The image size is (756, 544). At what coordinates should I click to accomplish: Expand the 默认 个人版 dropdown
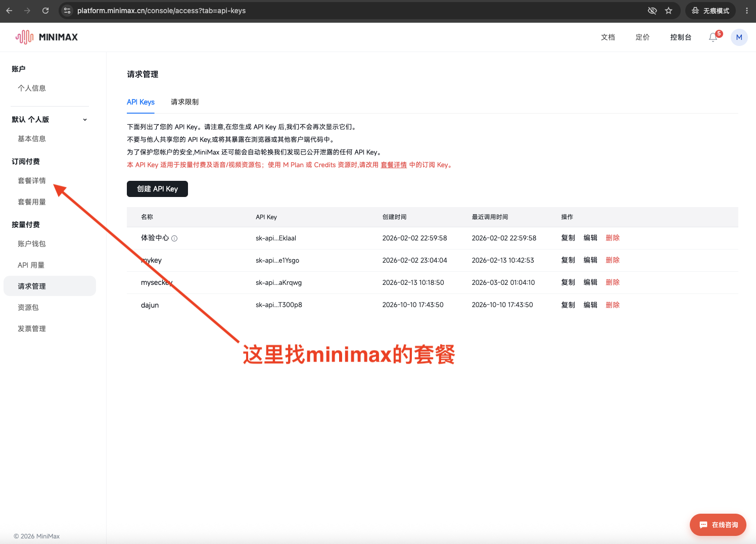click(x=85, y=120)
